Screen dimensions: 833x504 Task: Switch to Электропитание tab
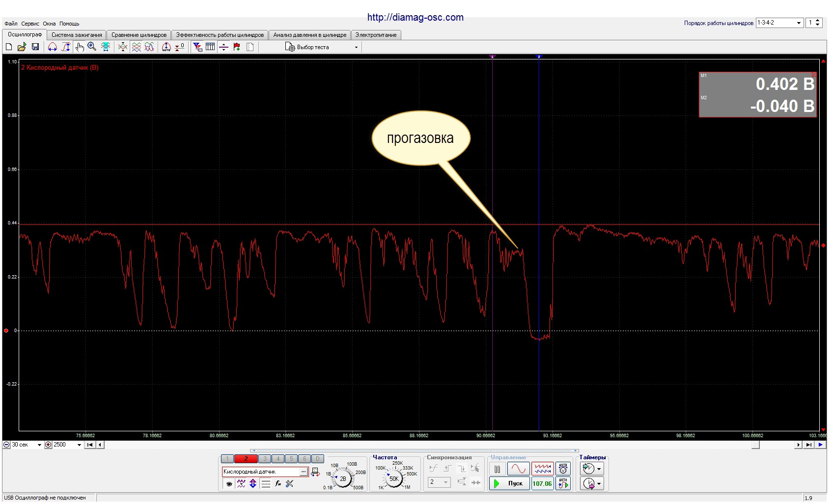tap(376, 35)
